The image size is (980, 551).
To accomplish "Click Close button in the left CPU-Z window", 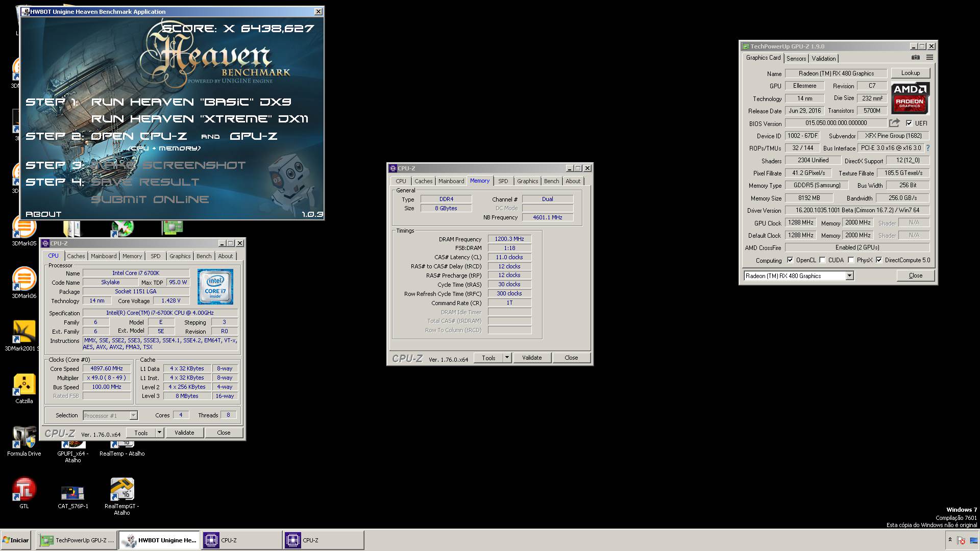I will pyautogui.click(x=224, y=433).
